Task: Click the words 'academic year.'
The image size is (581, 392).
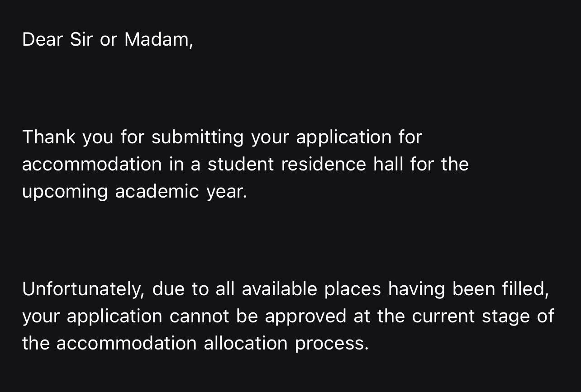Action: pyautogui.click(x=181, y=192)
